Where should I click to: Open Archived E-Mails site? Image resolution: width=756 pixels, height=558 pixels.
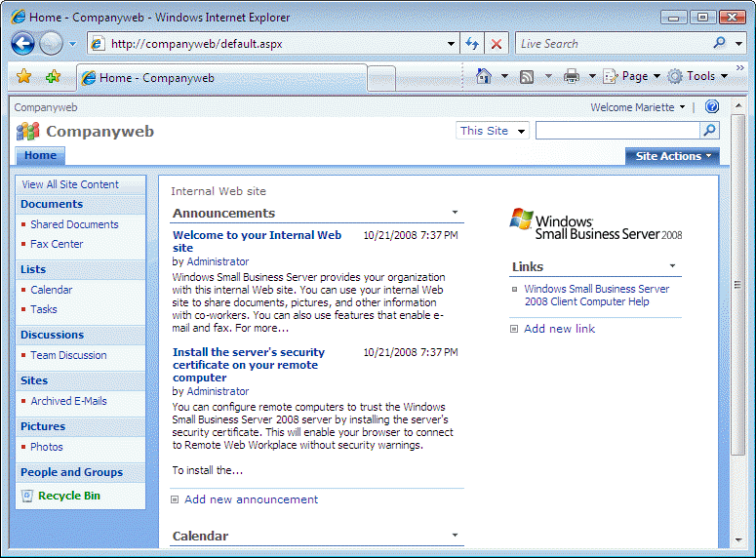(68, 401)
